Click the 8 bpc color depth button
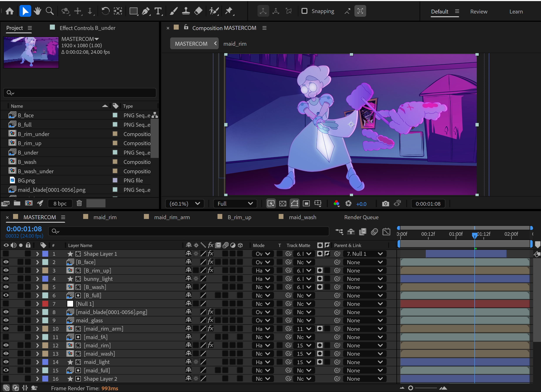 [x=60, y=203]
